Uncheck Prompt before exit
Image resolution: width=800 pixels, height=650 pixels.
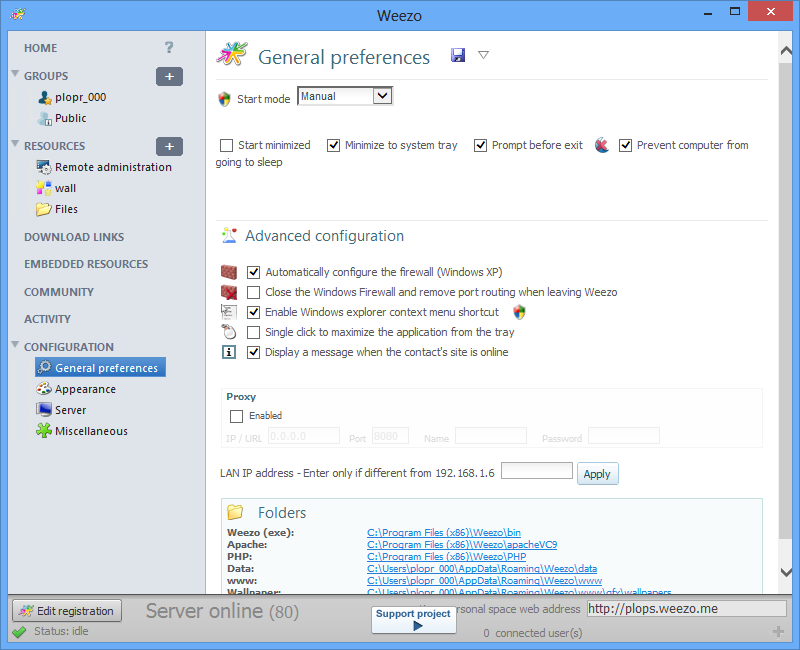(x=480, y=145)
